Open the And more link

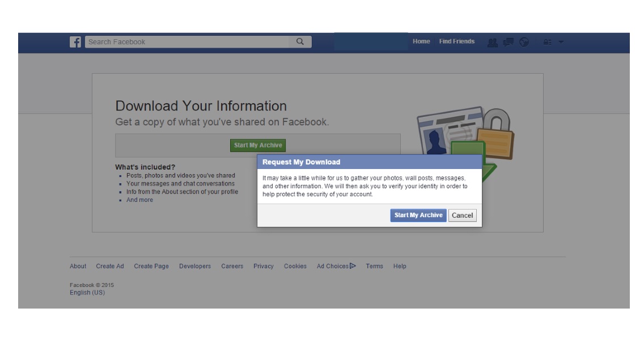pyautogui.click(x=139, y=200)
